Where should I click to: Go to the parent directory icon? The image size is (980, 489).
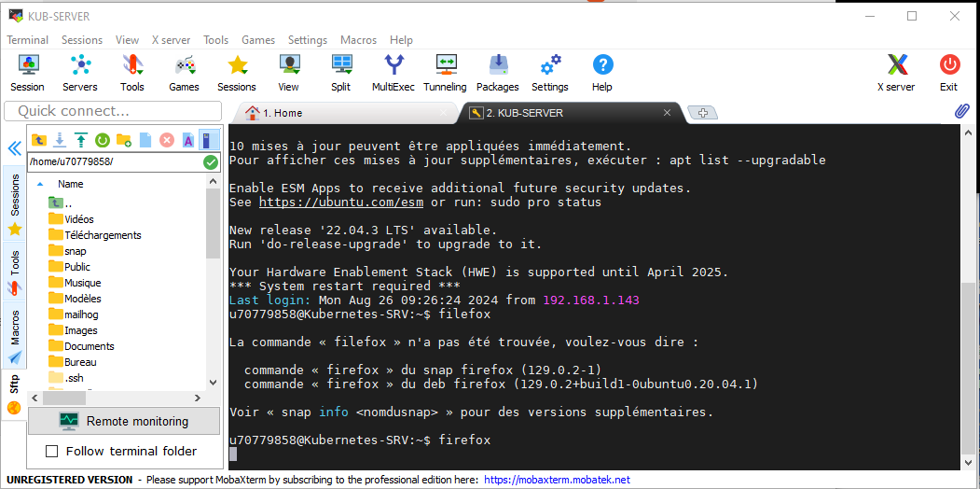[x=39, y=140]
